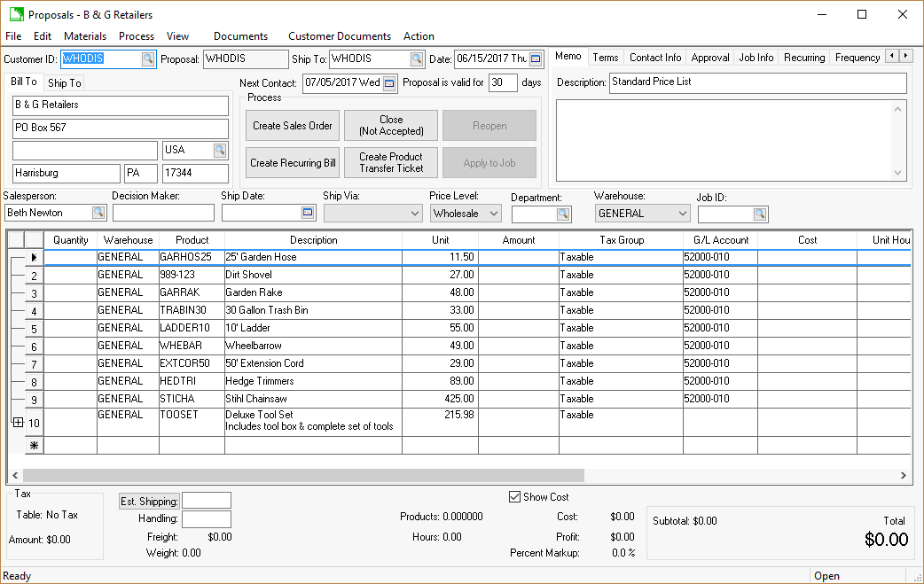Open the Salesperson lookup magnifier
Image resolution: width=924 pixels, height=584 pixels.
pyautogui.click(x=98, y=212)
